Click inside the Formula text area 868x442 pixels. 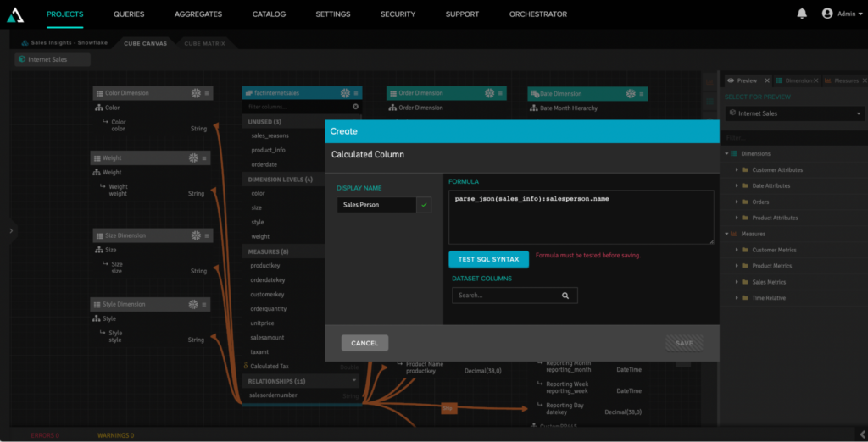click(581, 217)
